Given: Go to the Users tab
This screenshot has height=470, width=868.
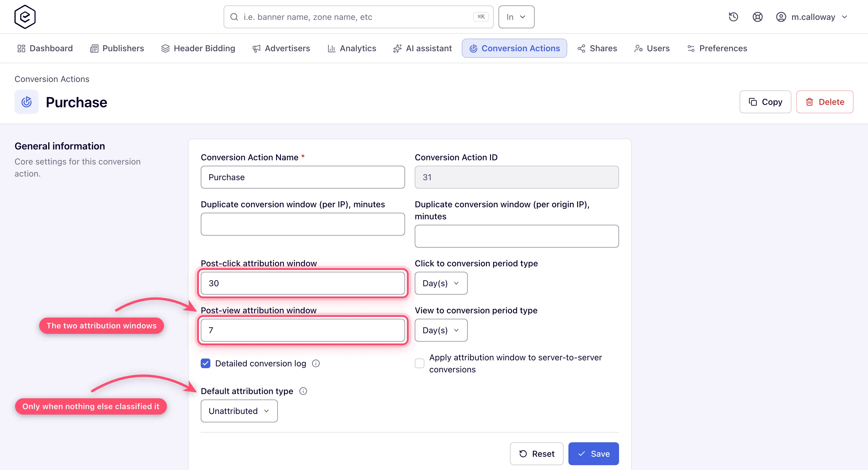Looking at the screenshot, I should tap(652, 48).
